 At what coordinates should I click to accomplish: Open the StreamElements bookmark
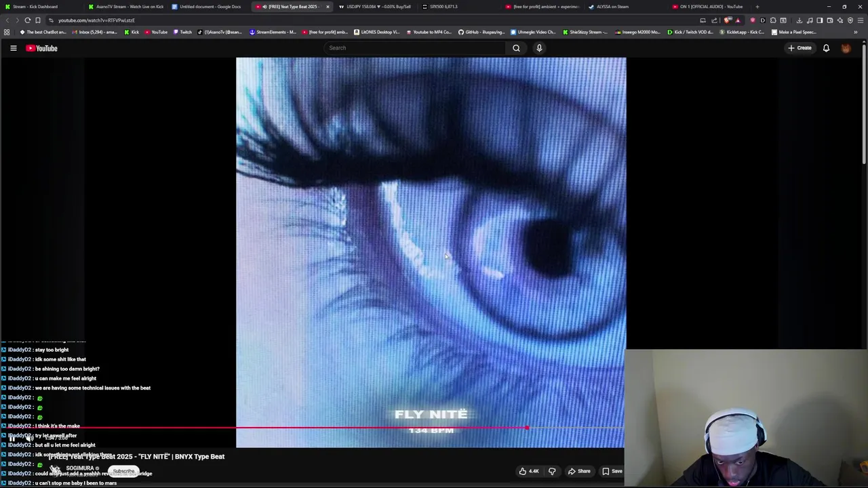[x=273, y=32]
